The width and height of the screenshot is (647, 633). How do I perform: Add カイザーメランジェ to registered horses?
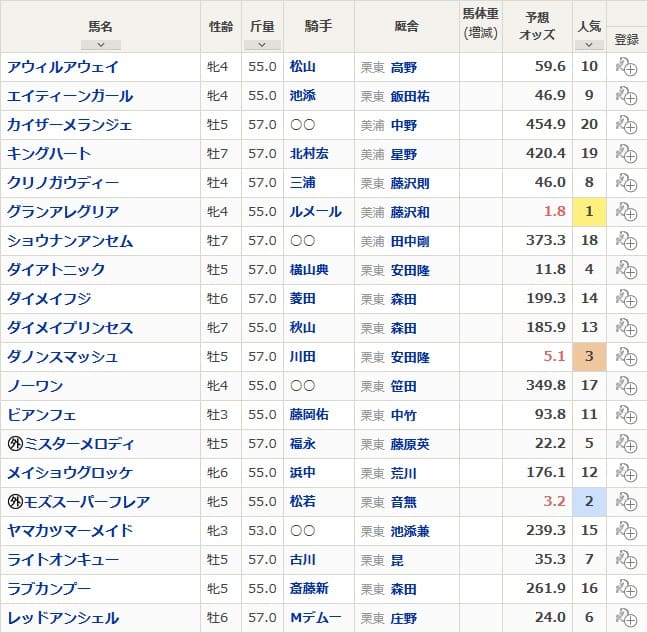[x=626, y=125]
